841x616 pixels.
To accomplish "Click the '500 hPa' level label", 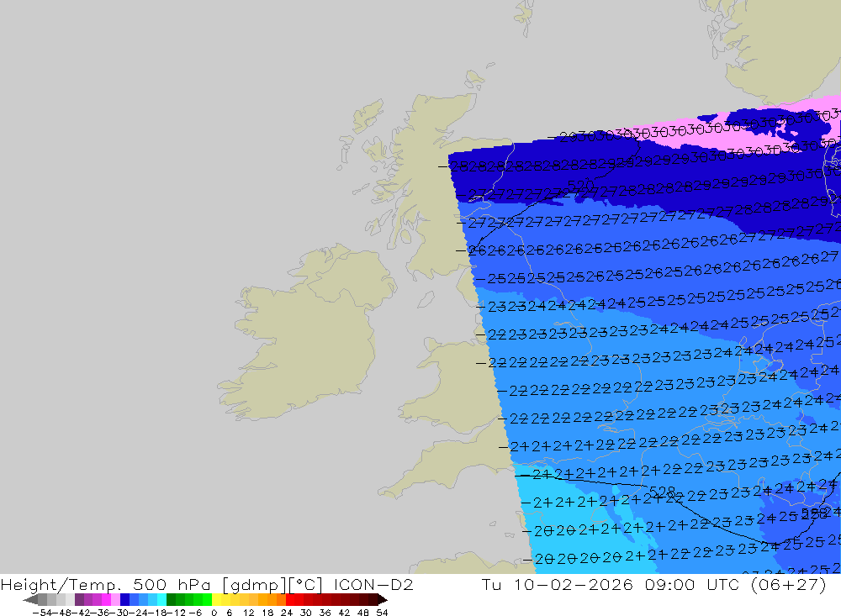I will coord(172,584).
